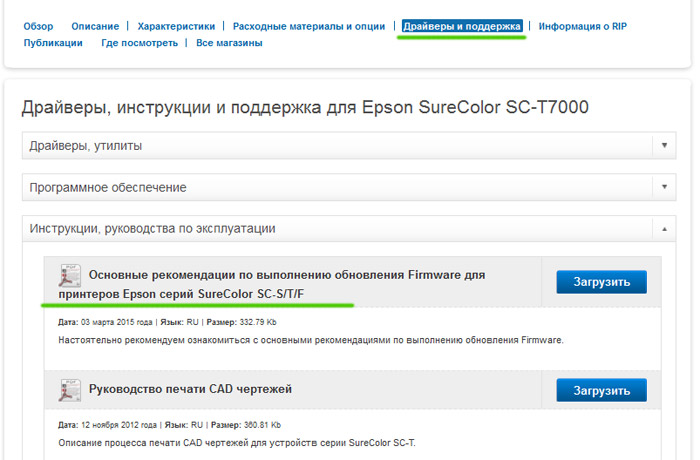The image size is (700, 460).
Task: Click the Руководство печати CAD чертежей title
Action: click(190, 389)
